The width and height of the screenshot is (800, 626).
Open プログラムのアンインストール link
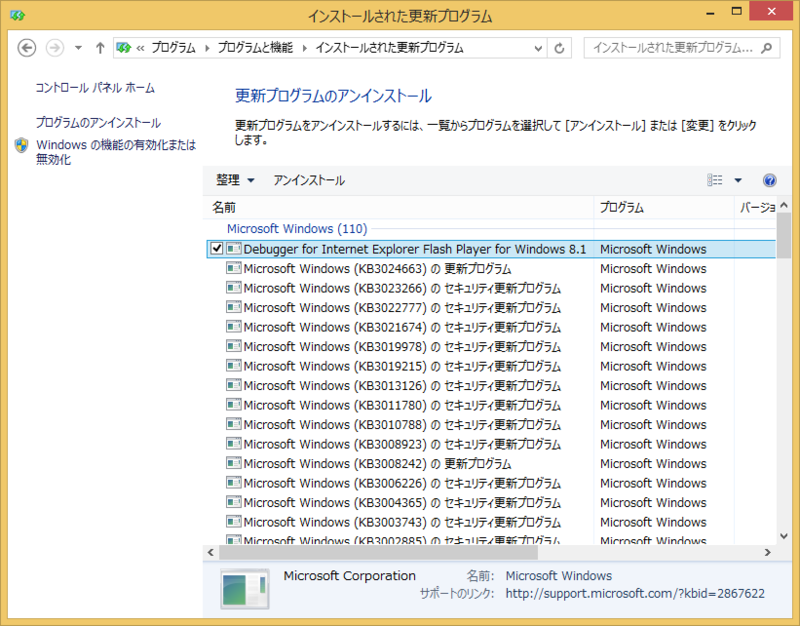pyautogui.click(x=98, y=122)
